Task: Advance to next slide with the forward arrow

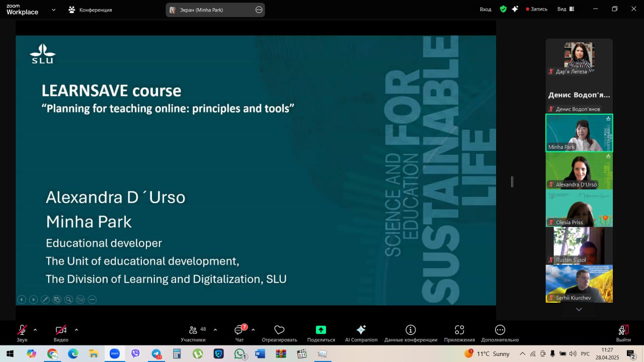Action: tap(33, 300)
